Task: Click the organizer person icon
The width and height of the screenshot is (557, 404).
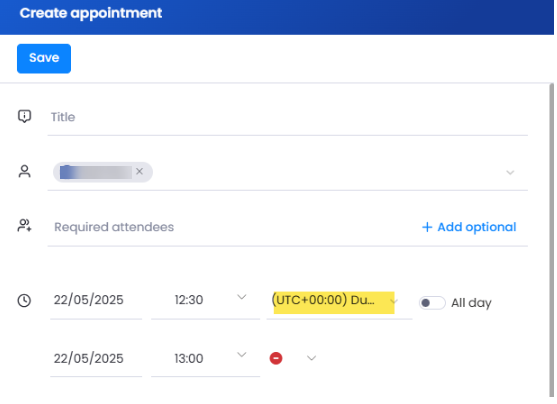Action: coord(25,172)
